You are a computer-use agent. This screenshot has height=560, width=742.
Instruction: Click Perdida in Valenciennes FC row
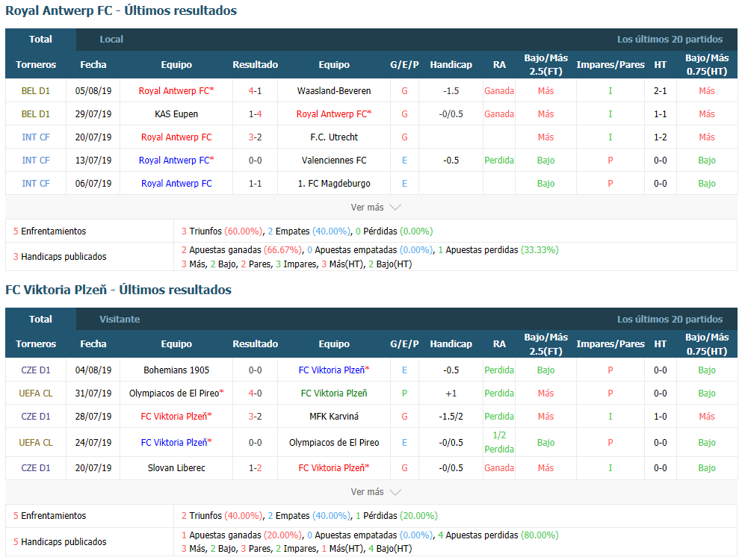[499, 161]
